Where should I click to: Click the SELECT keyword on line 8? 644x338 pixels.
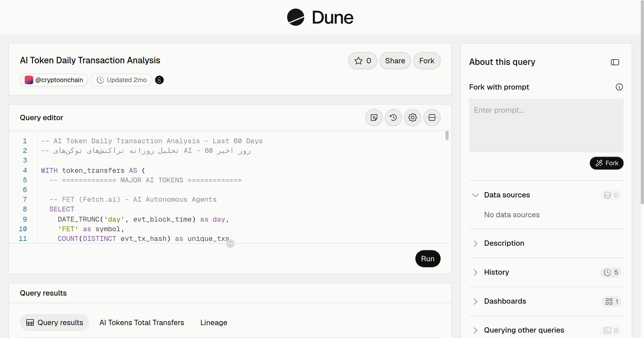pos(62,209)
